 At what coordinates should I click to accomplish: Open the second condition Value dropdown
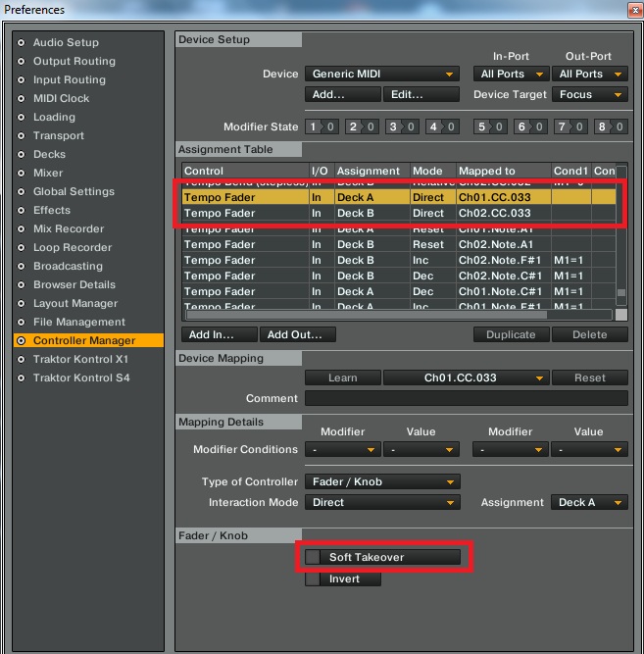[589, 450]
